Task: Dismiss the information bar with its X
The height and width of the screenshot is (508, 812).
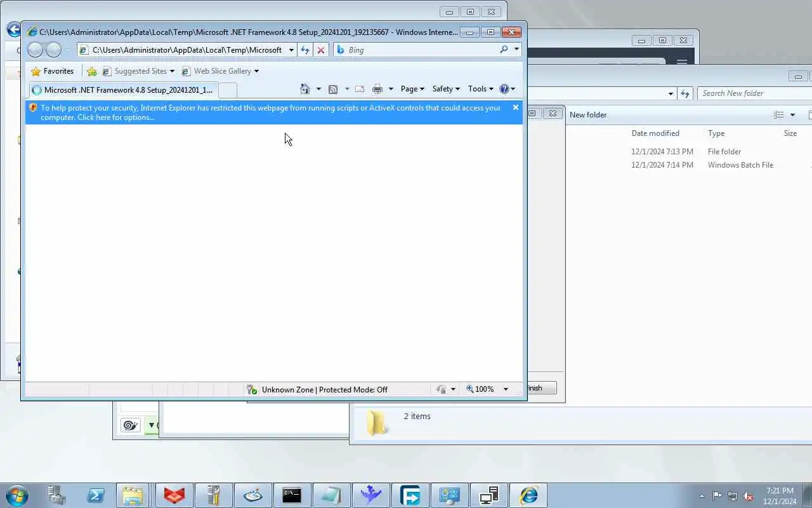Action: pyautogui.click(x=516, y=107)
